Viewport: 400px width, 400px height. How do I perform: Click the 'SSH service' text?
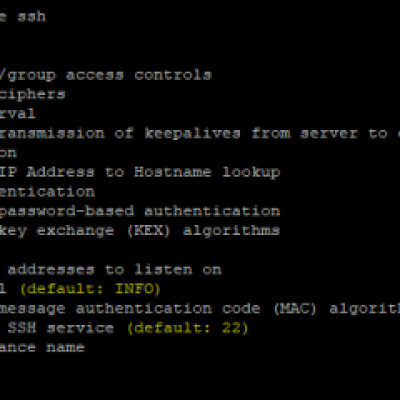tap(60, 328)
